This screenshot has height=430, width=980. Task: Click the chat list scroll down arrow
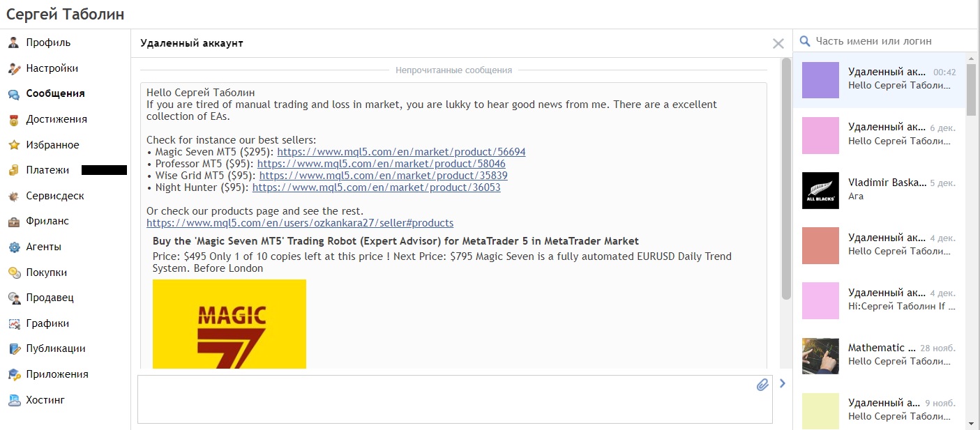[x=972, y=422]
